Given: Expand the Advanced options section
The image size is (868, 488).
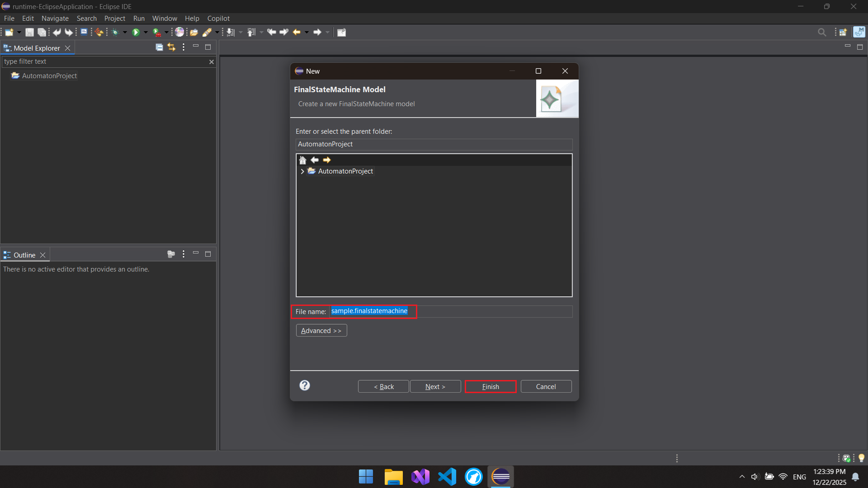Looking at the screenshot, I should pyautogui.click(x=321, y=331).
